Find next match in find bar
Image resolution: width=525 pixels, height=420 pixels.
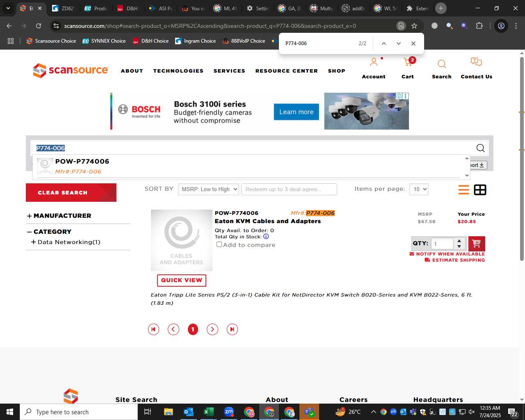(398, 43)
